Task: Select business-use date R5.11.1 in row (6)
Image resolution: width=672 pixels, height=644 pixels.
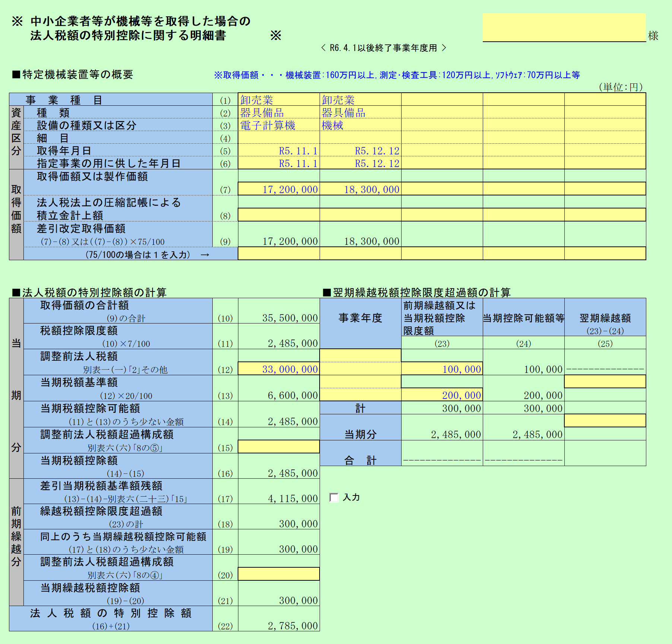Action: coord(279,163)
